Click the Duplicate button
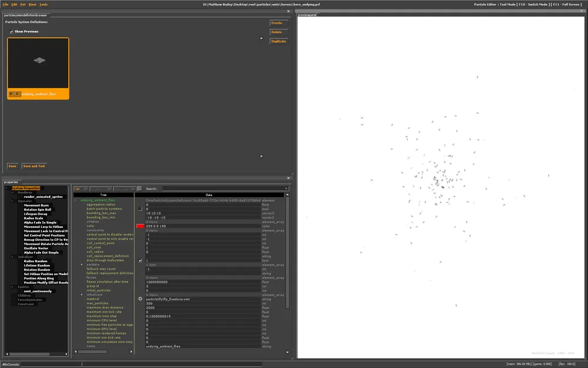 coord(278,41)
